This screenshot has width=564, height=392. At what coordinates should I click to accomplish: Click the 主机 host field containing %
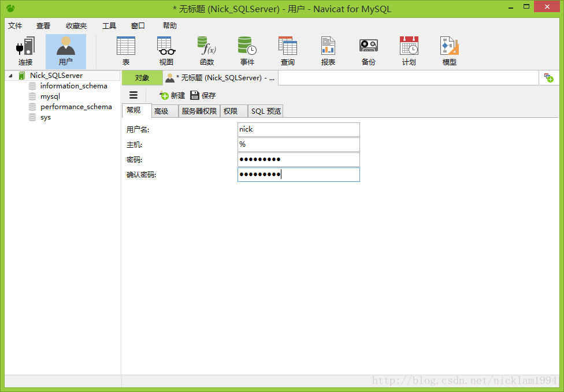299,144
